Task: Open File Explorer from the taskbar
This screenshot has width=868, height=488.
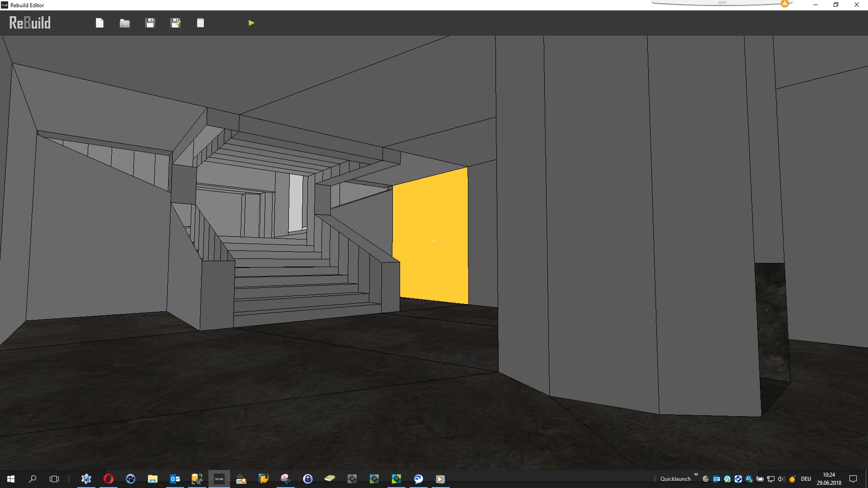Action: (x=152, y=479)
